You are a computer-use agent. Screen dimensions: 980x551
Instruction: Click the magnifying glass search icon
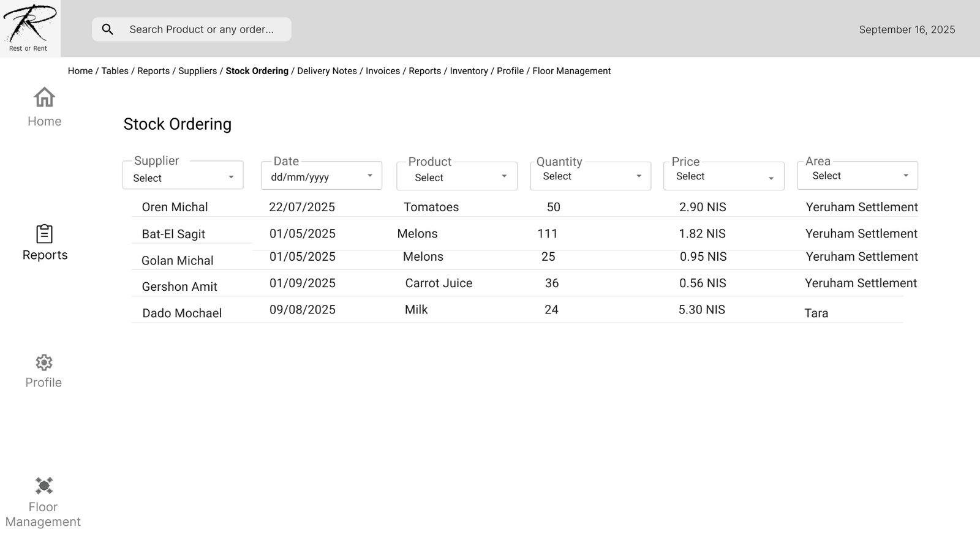tap(108, 29)
